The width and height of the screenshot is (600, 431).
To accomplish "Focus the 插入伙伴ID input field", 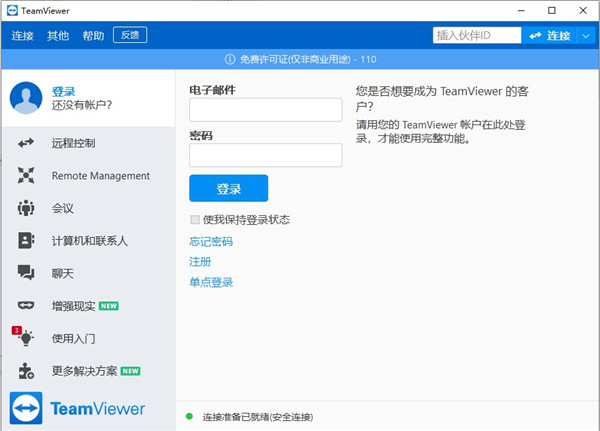I will coord(477,35).
